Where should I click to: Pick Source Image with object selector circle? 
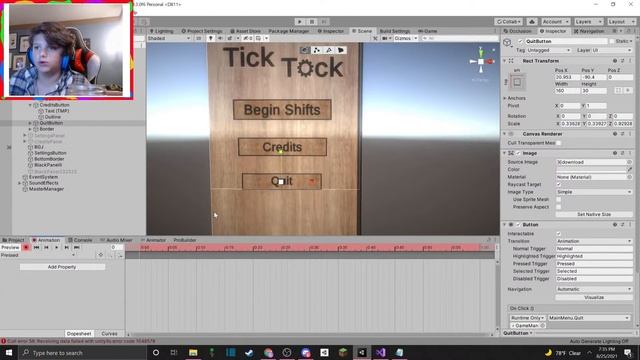[629, 162]
